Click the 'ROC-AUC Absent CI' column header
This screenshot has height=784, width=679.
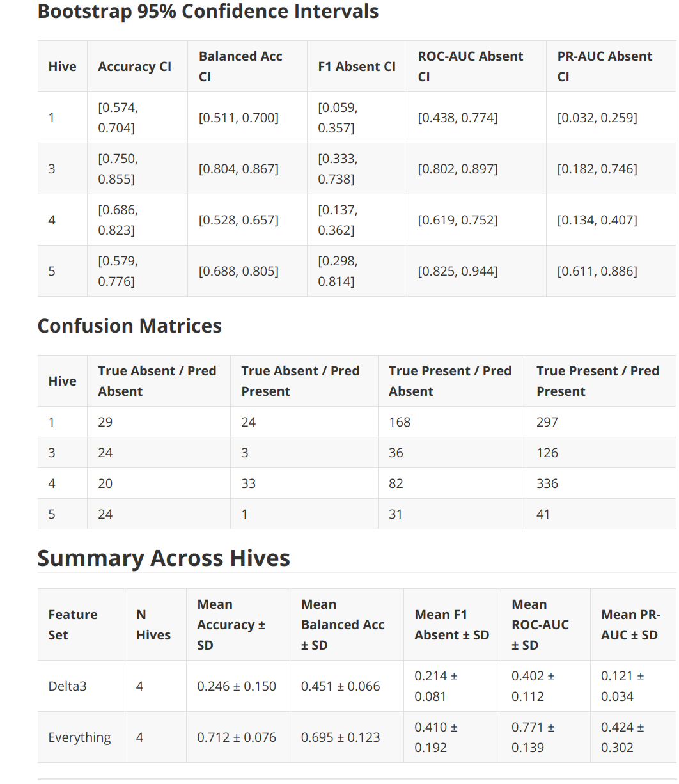pyautogui.click(x=471, y=67)
